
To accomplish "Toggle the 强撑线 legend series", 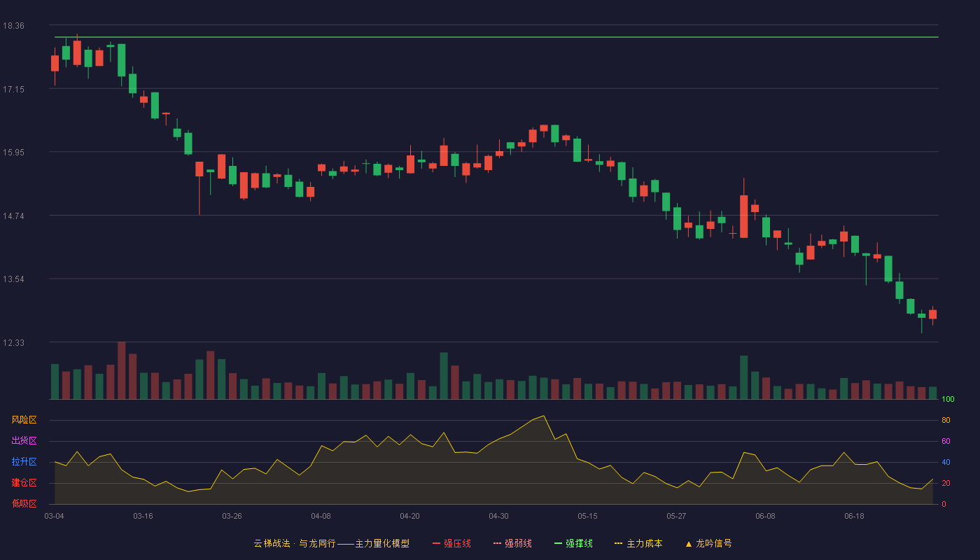I will [573, 543].
